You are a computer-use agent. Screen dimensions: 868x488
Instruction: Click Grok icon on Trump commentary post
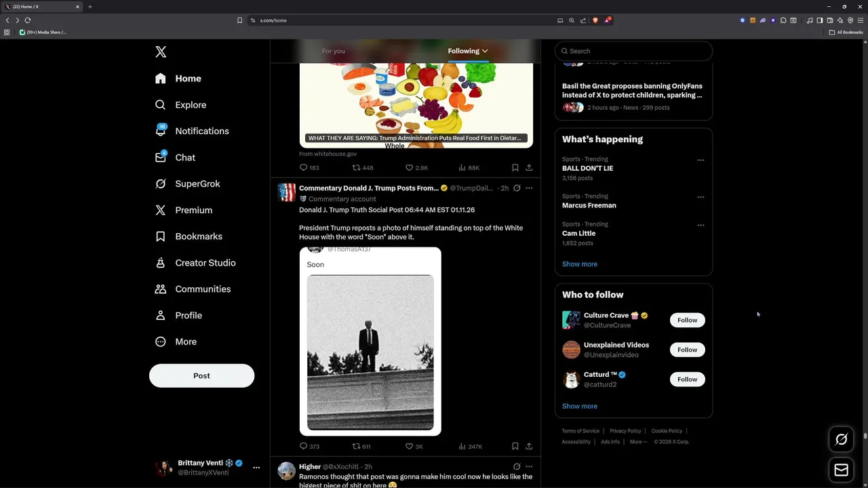point(517,188)
